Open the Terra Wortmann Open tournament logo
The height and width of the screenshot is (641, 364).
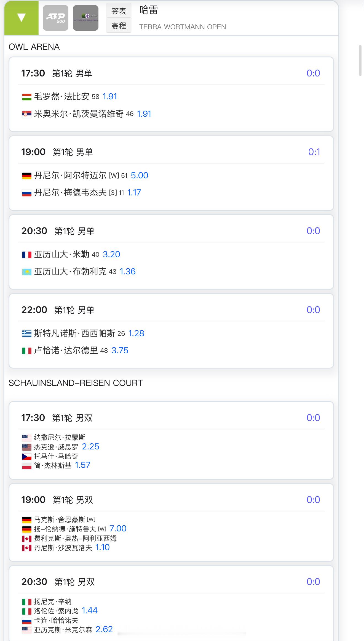coord(85,18)
